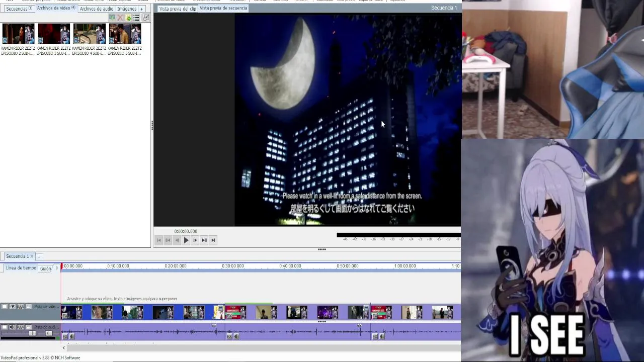The height and width of the screenshot is (362, 644).
Task: Open FX on the third red-banner video clip
Action: pyautogui.click(x=375, y=316)
